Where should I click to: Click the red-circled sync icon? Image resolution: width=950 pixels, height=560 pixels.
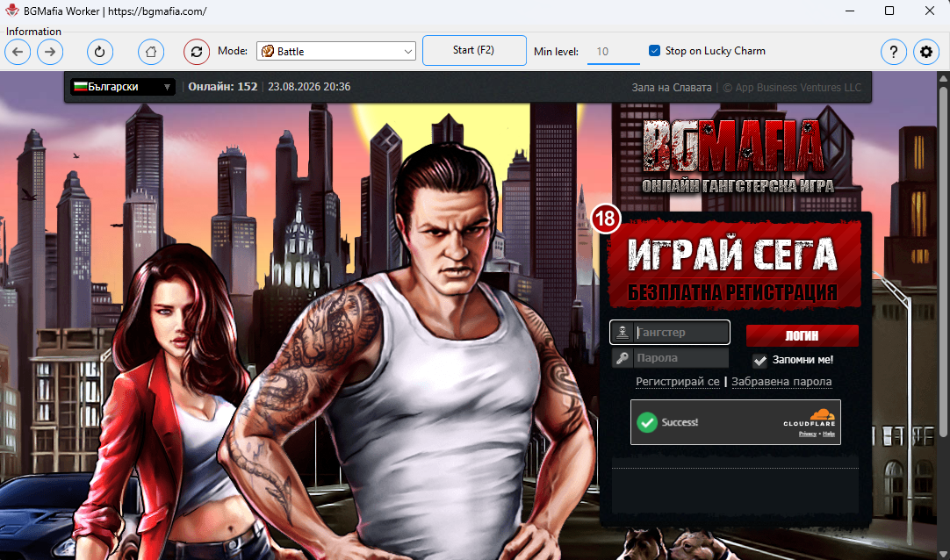click(197, 52)
